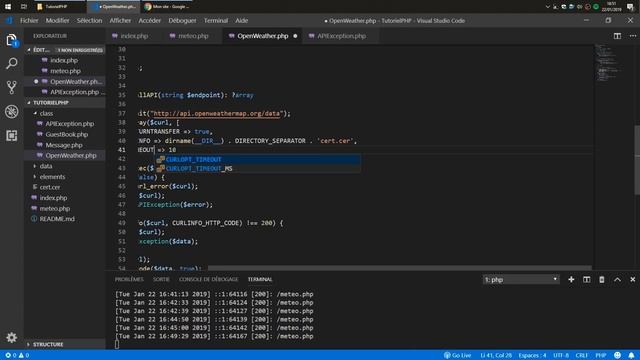The width and height of the screenshot is (640, 360).
Task: Open README.md file in explorer
Action: [57, 219]
